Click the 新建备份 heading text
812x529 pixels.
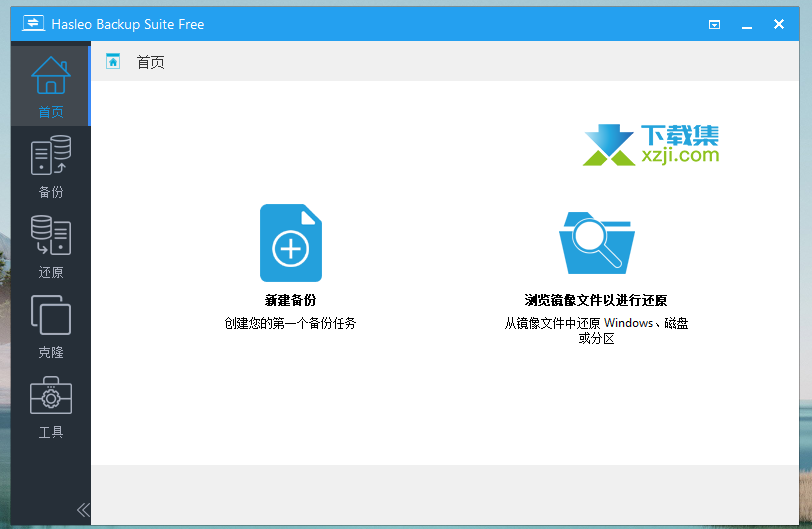(291, 300)
